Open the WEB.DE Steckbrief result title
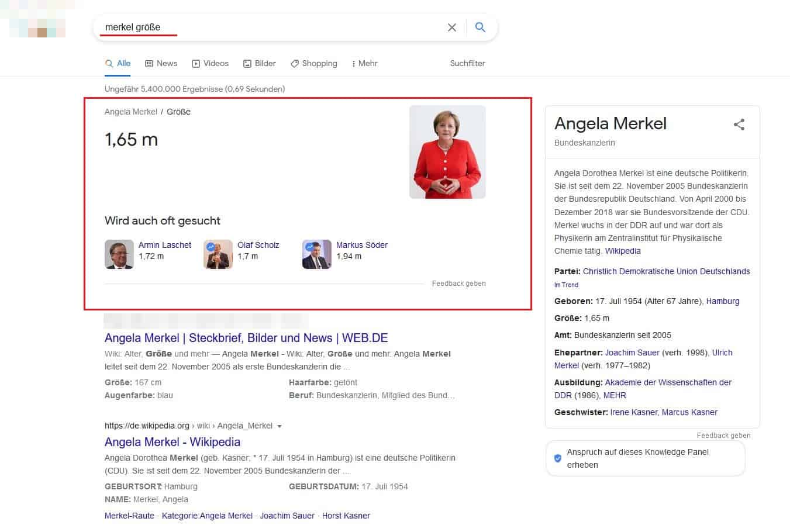The image size is (790, 532). (x=246, y=338)
